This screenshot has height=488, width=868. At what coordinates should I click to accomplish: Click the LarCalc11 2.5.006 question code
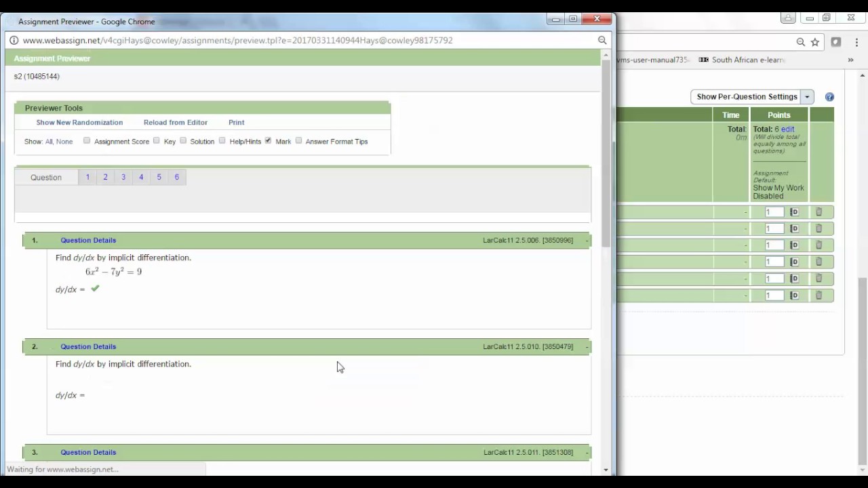528,241
